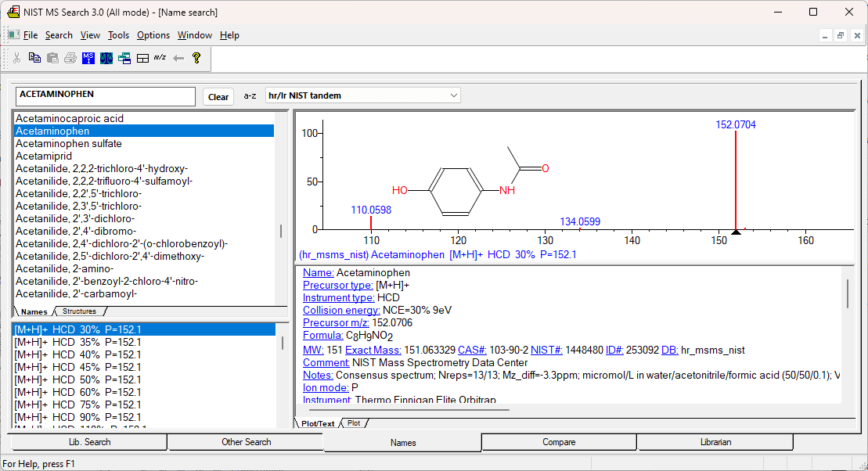
Task: Open the Options menu
Action: click(153, 35)
